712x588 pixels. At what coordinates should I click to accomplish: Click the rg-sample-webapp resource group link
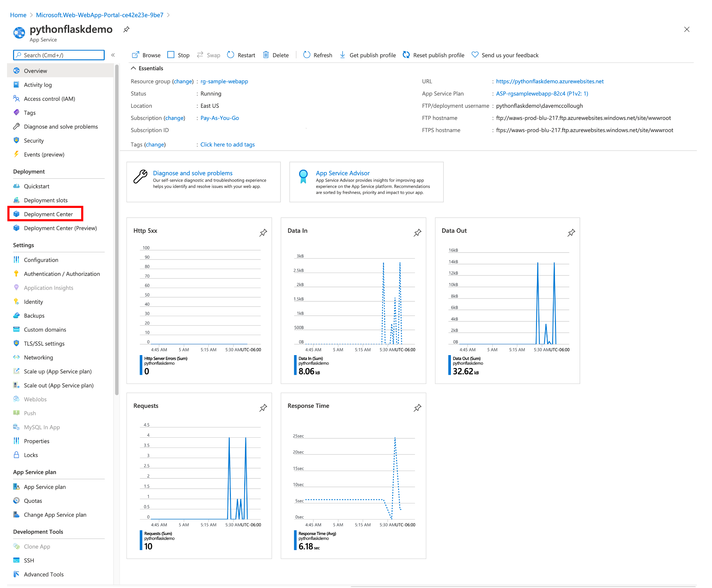coord(224,81)
